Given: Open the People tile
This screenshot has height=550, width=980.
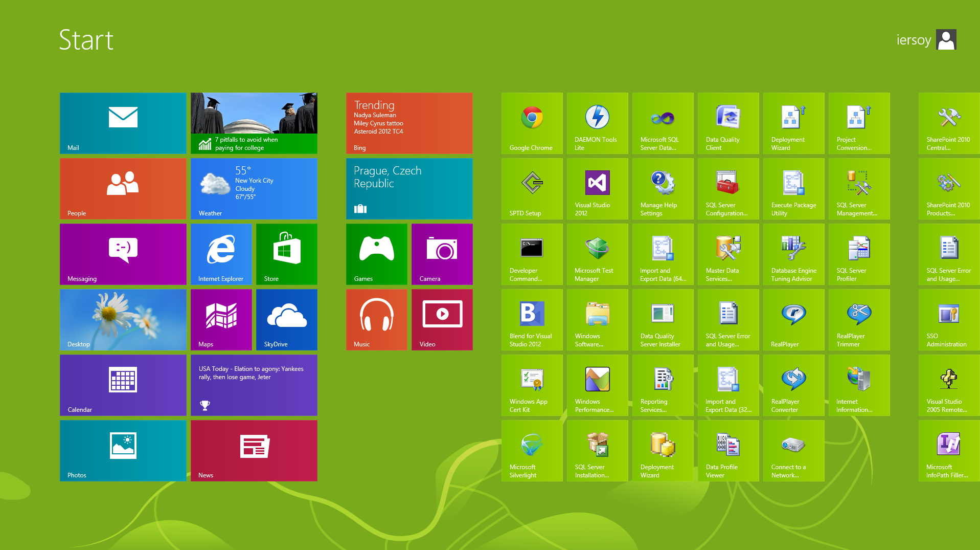Looking at the screenshot, I should [x=123, y=189].
